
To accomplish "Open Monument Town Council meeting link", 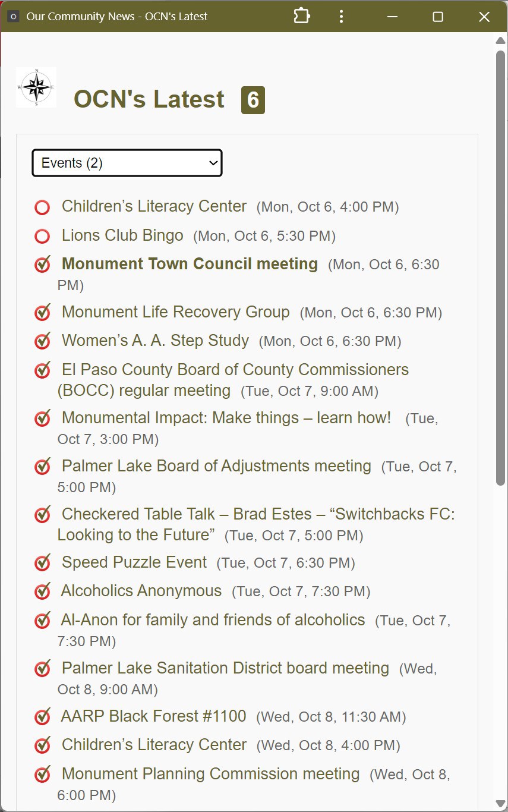I will tap(190, 264).
